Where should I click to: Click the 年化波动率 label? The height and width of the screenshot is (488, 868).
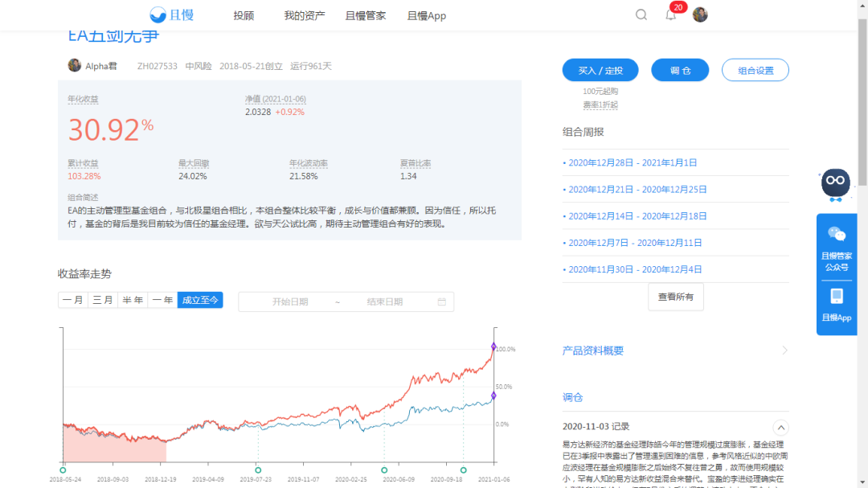[x=309, y=163]
